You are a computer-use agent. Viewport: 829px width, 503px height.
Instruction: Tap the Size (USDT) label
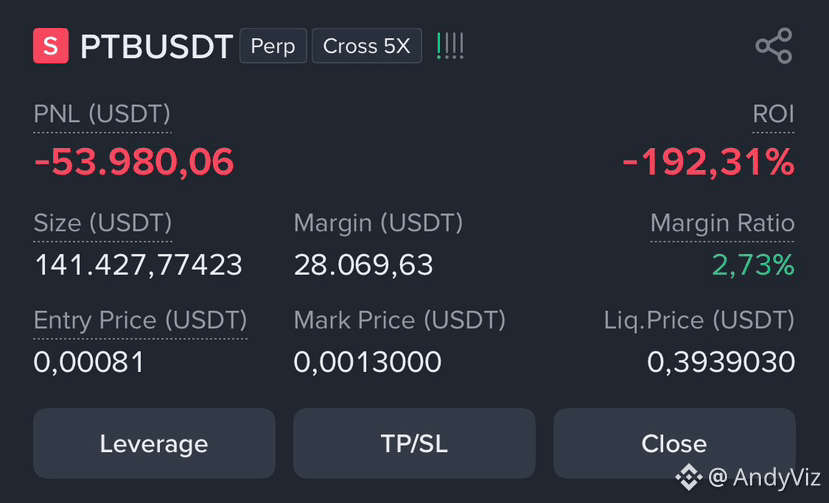click(103, 223)
